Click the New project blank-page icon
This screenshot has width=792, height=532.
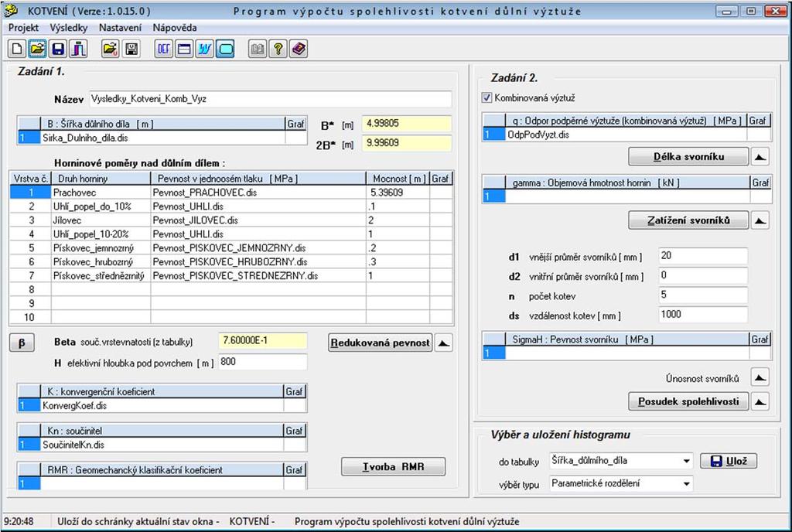click(x=17, y=49)
